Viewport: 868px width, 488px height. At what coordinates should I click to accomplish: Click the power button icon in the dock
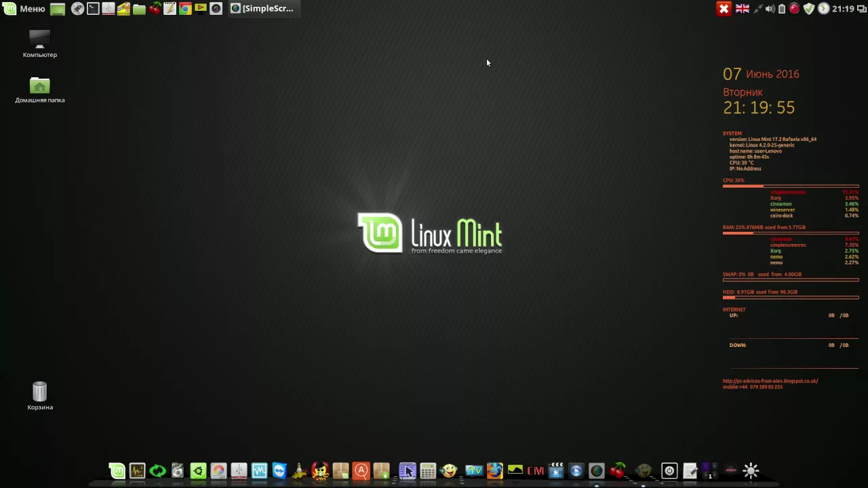click(x=669, y=470)
